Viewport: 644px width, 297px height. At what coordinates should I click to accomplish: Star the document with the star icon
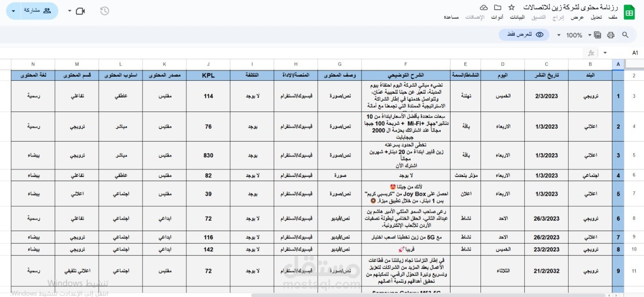click(511, 7)
